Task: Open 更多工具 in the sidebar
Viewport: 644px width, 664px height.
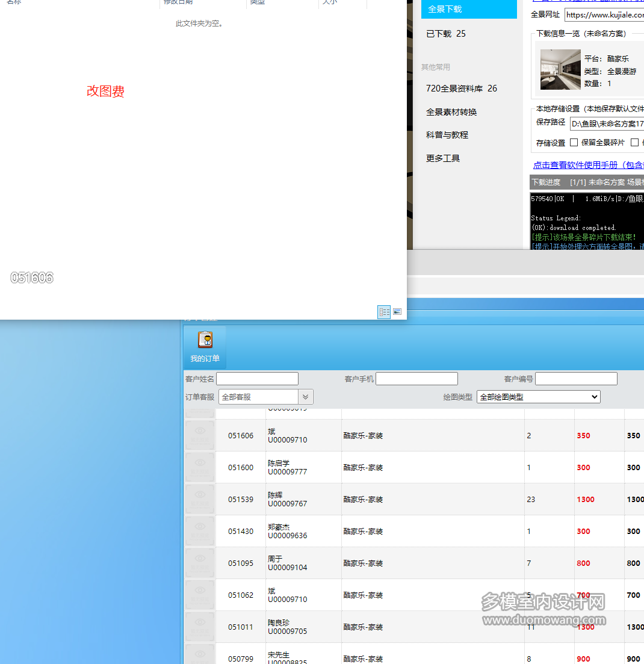Action: click(443, 158)
